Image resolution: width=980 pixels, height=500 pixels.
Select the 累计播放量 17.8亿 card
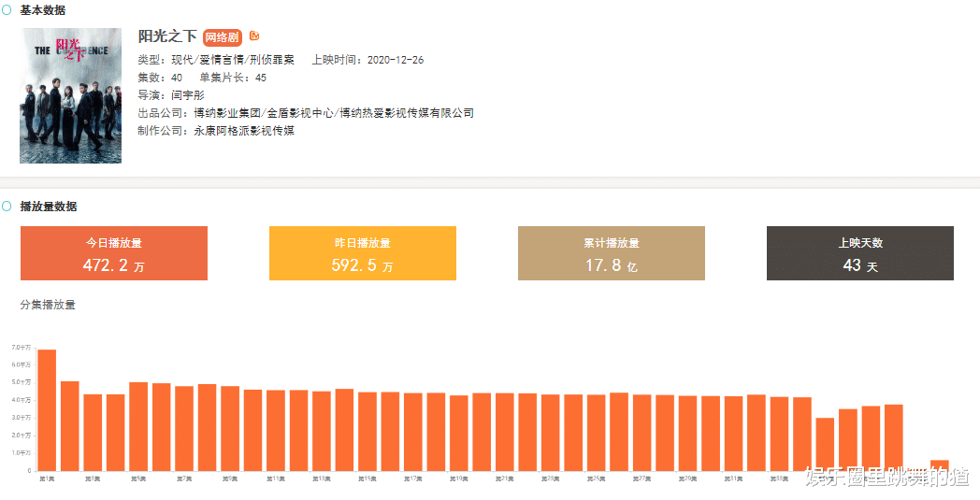coord(612,253)
